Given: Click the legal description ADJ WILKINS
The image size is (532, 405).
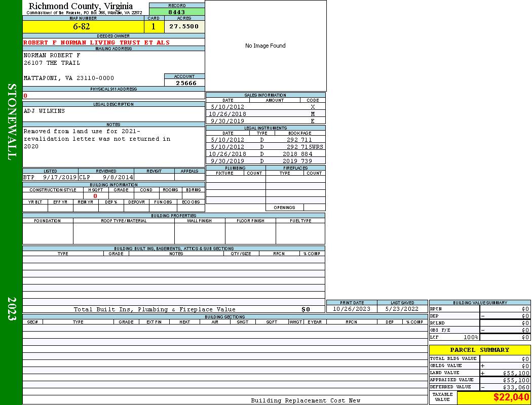Looking at the screenshot, I should pos(45,111).
